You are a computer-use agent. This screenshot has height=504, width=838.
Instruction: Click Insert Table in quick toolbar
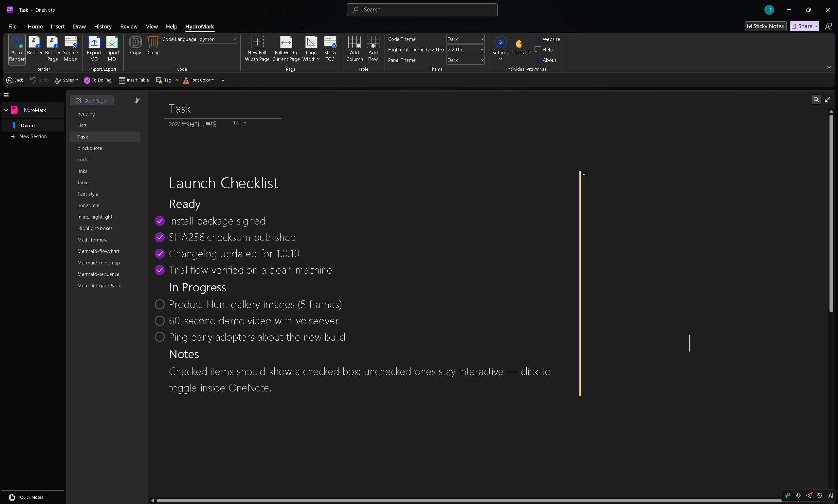134,80
